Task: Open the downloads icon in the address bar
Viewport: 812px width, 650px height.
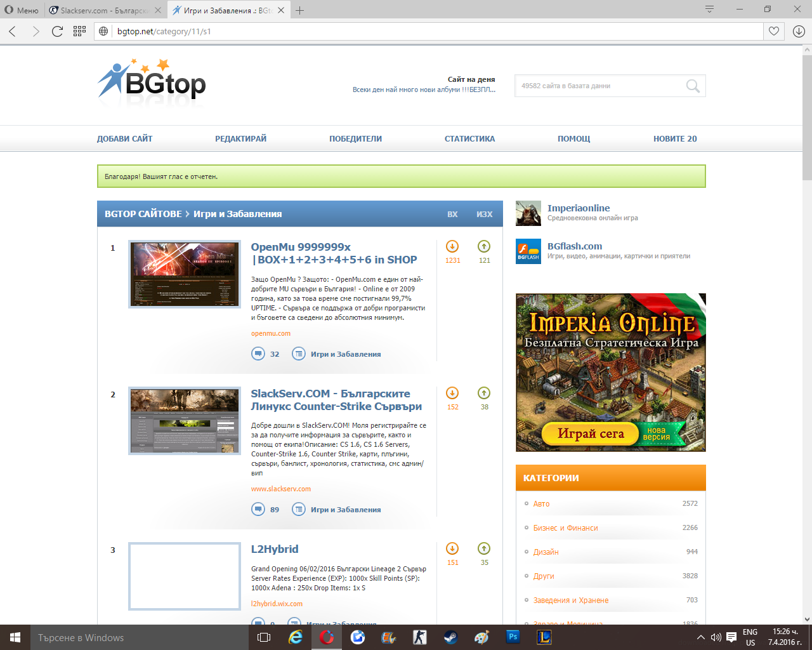Action: pyautogui.click(x=799, y=31)
